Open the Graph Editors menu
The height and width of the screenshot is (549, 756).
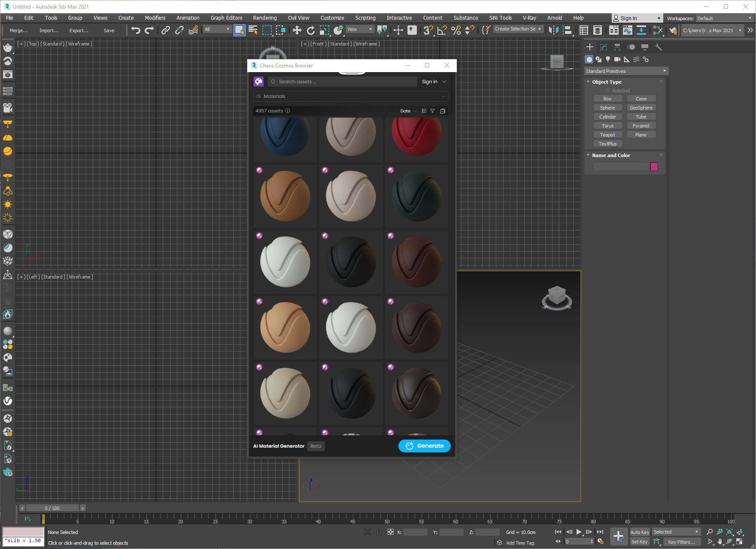(x=226, y=18)
